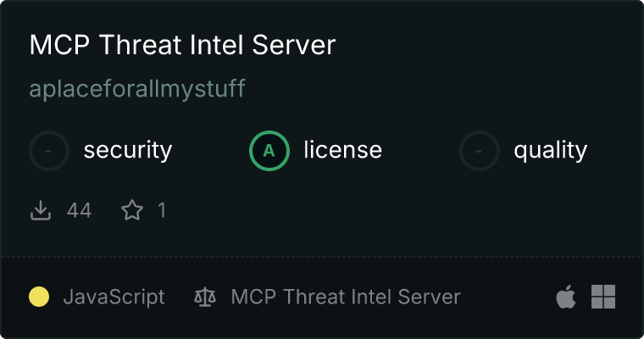
Task: Click the star count 1
Action: (161, 210)
